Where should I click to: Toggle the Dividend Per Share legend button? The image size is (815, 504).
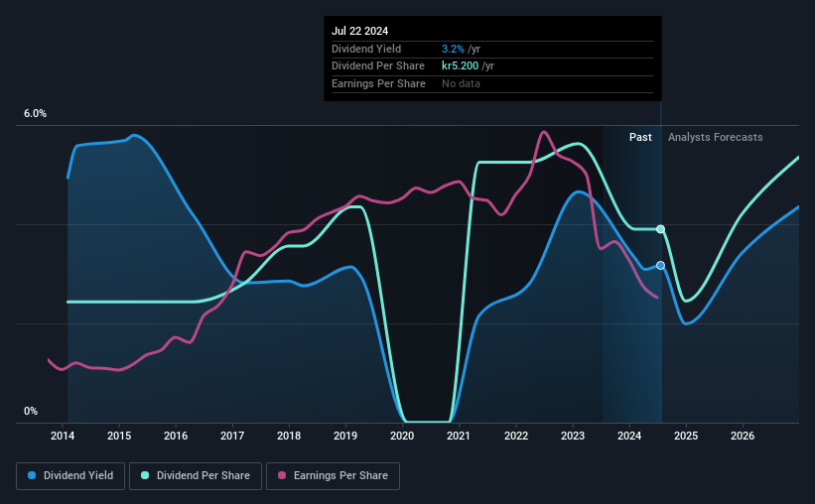click(x=196, y=476)
